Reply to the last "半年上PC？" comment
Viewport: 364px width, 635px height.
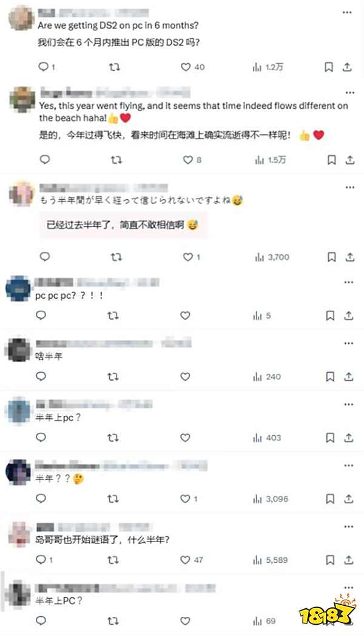coord(41,620)
